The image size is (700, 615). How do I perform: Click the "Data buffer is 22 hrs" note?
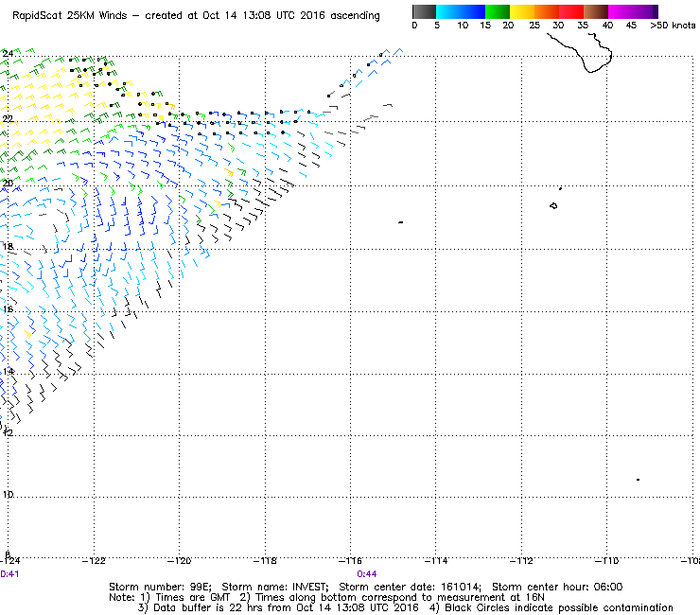[201, 607]
